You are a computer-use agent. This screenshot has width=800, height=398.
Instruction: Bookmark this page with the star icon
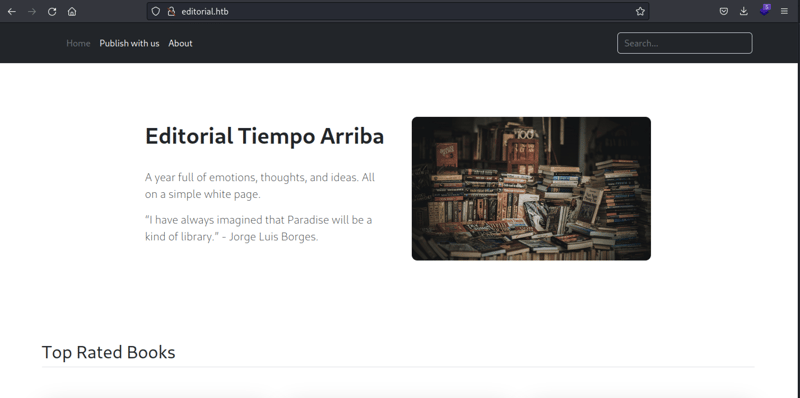click(x=640, y=11)
